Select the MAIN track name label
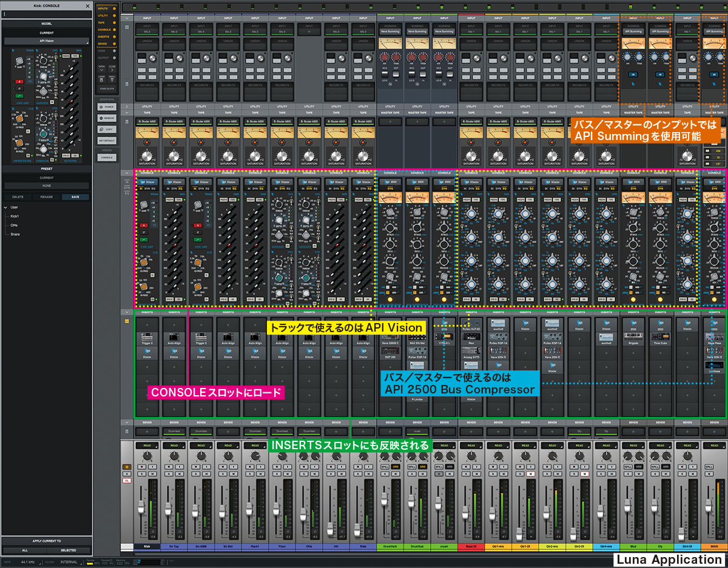 point(714,547)
